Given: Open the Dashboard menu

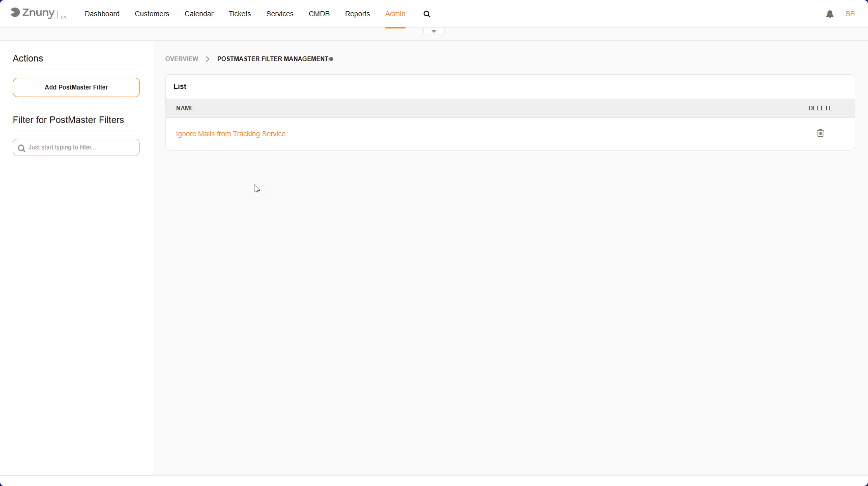Looking at the screenshot, I should (102, 14).
